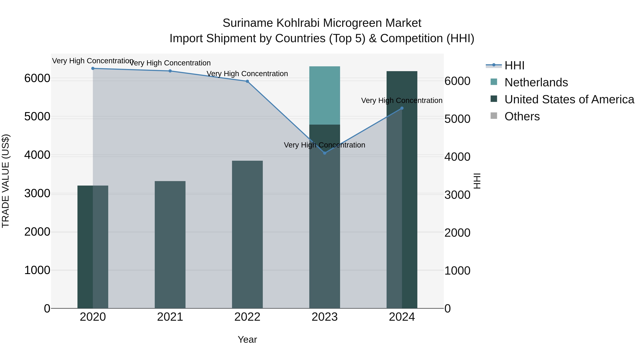Click the left axis 0 tick label
644x362 pixels.
pos(47,309)
